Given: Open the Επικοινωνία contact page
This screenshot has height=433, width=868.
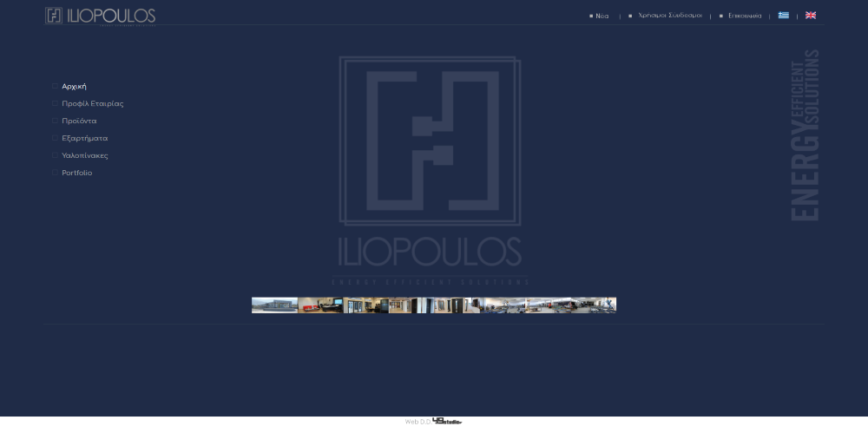Looking at the screenshot, I should (745, 16).
